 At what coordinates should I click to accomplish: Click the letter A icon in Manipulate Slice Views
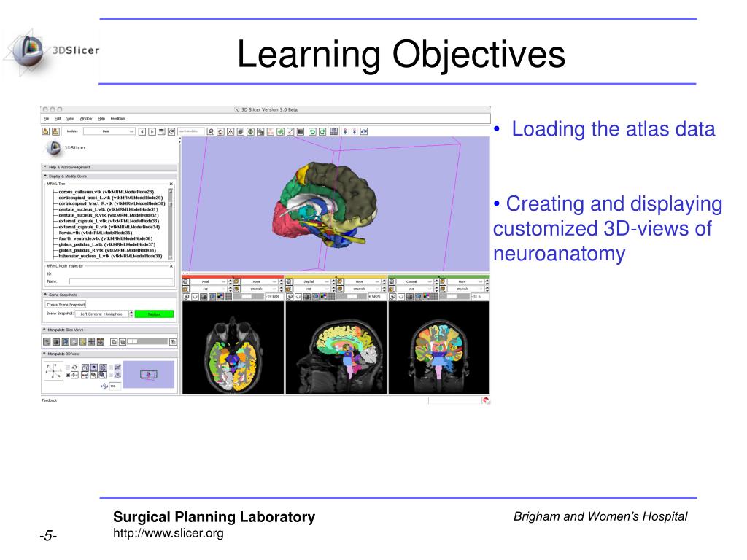[x=74, y=341]
